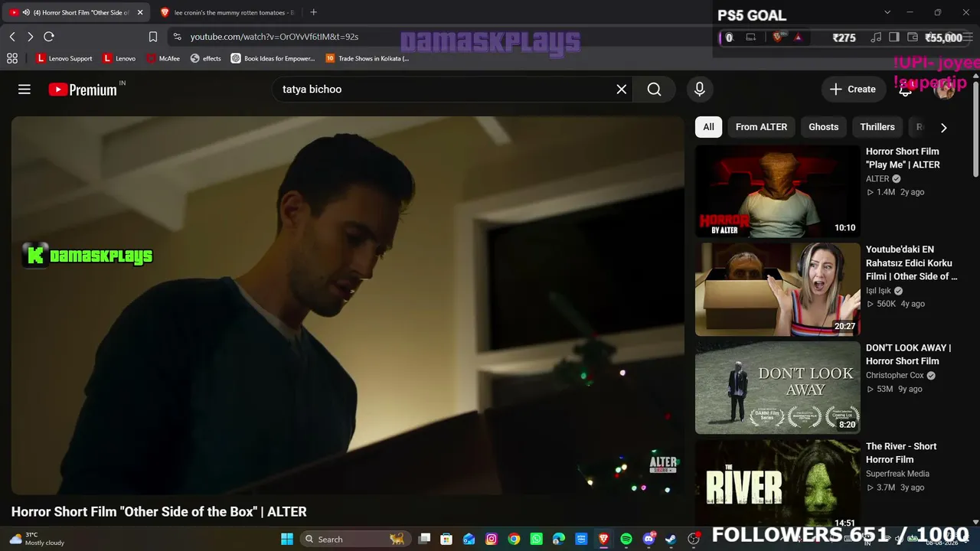Image resolution: width=980 pixels, height=551 pixels.
Task: Open title 'Horror Short Film "Play Me" | ALTER'
Action: point(903,158)
